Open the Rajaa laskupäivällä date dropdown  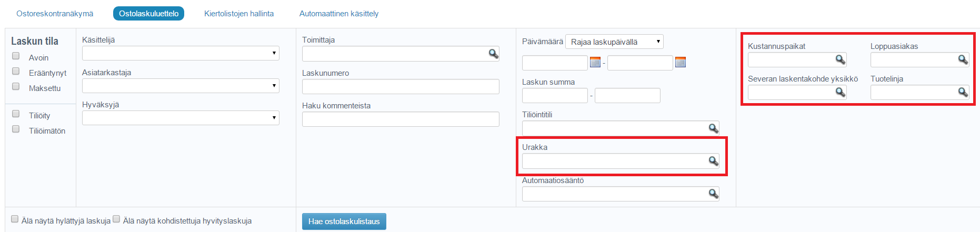(x=614, y=42)
